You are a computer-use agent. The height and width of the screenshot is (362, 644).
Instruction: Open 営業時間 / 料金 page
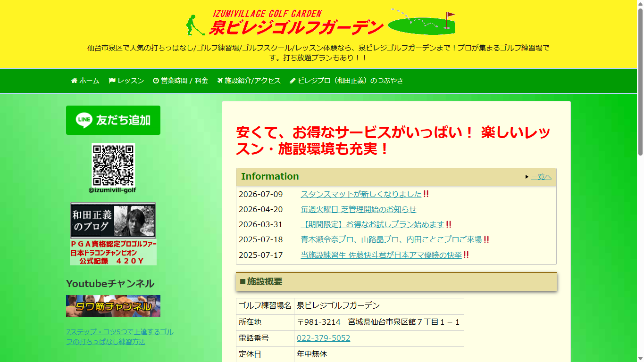(x=181, y=81)
